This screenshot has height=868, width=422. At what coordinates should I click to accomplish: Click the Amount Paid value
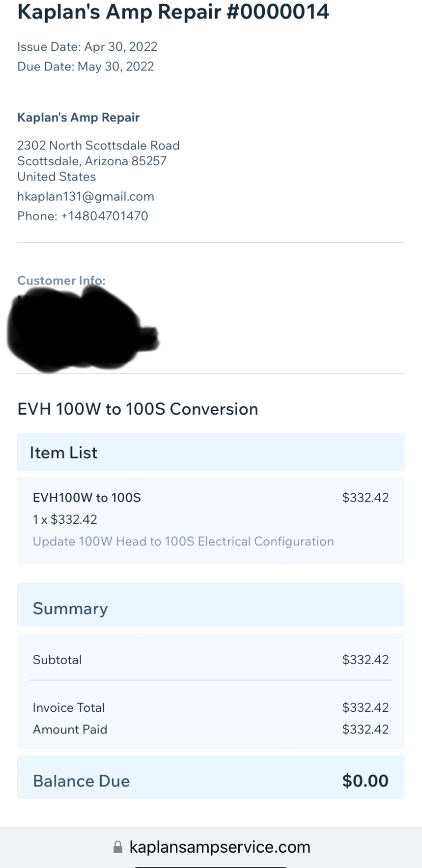point(365,729)
